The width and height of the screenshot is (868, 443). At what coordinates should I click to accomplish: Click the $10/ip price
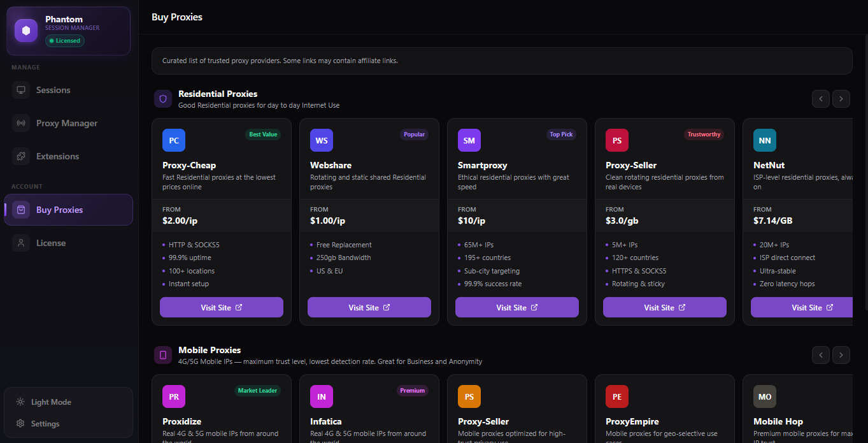pyautogui.click(x=472, y=221)
